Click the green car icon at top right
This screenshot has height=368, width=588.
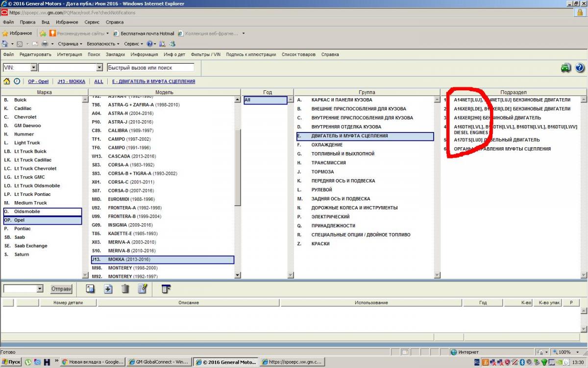pos(566,68)
